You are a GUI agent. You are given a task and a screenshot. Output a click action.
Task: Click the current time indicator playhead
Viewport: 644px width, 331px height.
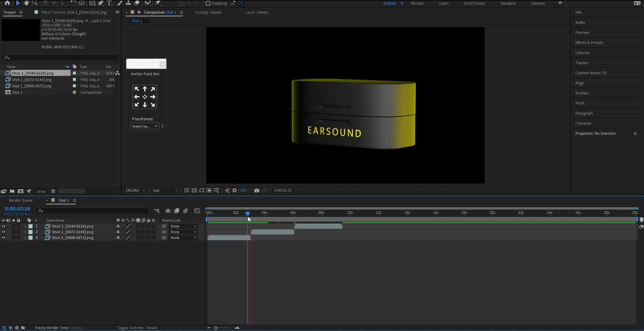pyautogui.click(x=248, y=213)
